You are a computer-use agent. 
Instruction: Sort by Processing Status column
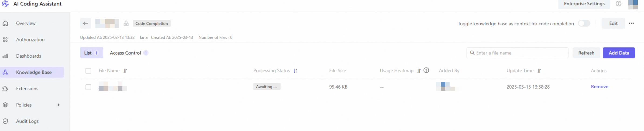point(295,71)
